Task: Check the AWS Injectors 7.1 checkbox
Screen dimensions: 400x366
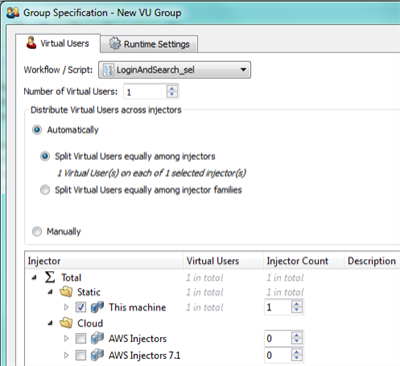Action: pyautogui.click(x=81, y=355)
